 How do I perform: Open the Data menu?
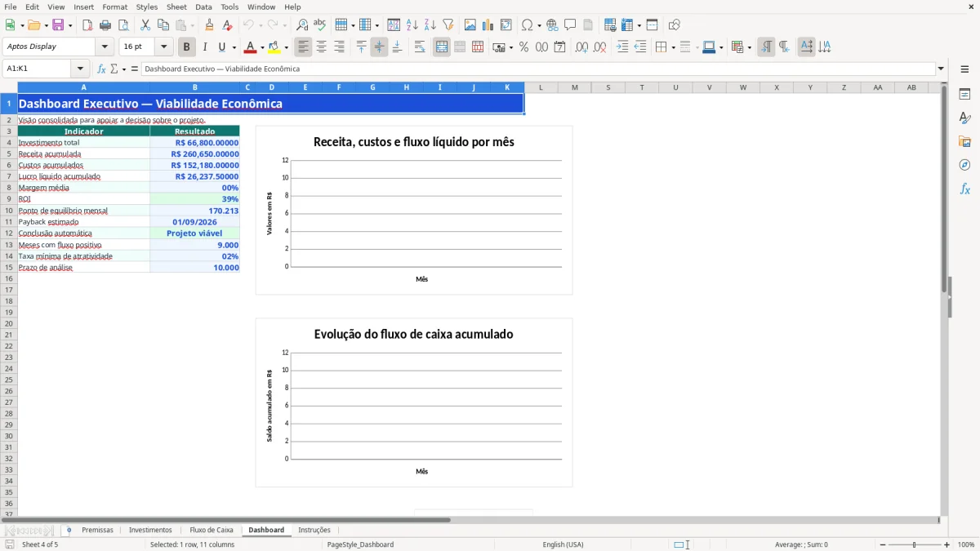tap(203, 7)
